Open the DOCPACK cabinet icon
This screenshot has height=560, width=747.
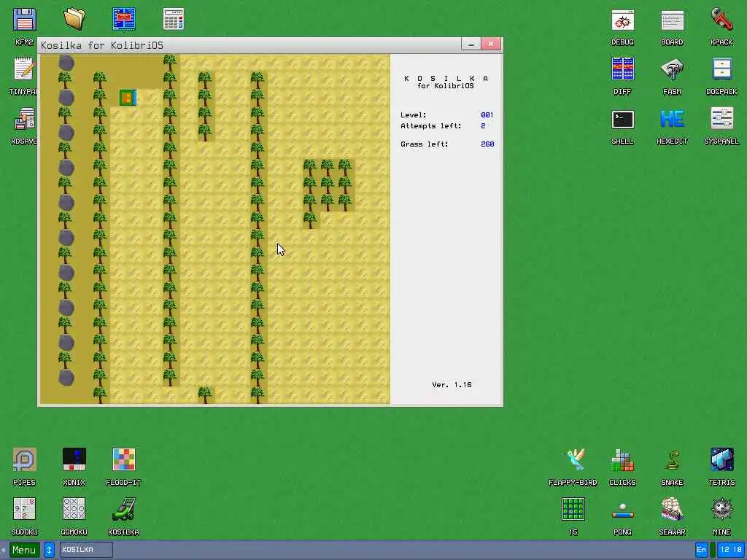coord(721,69)
